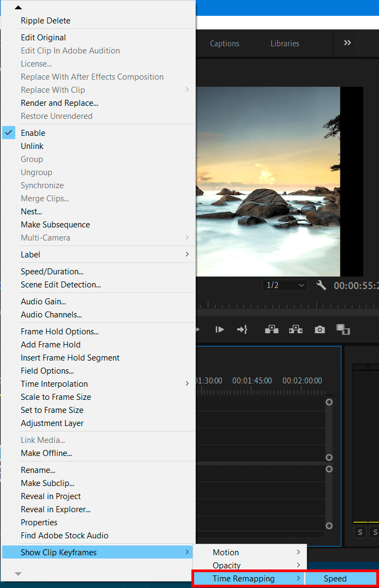Click the Extract button in Program Monitor

pos(296,329)
